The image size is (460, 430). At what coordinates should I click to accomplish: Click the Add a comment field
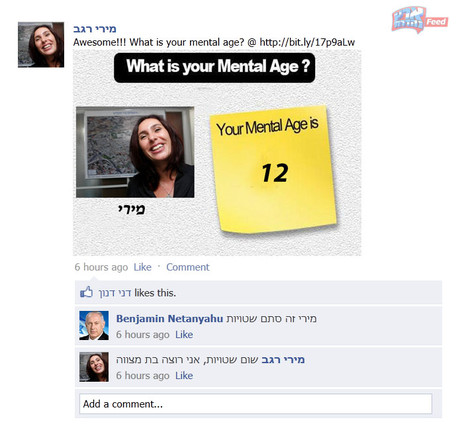[255, 404]
